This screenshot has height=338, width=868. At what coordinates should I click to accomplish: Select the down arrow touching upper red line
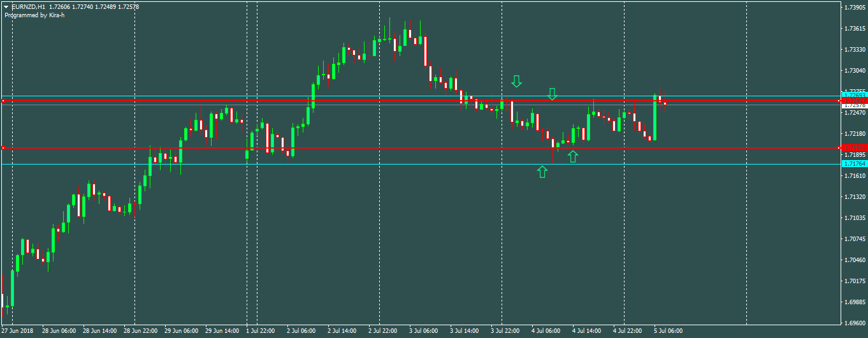pyautogui.click(x=553, y=94)
